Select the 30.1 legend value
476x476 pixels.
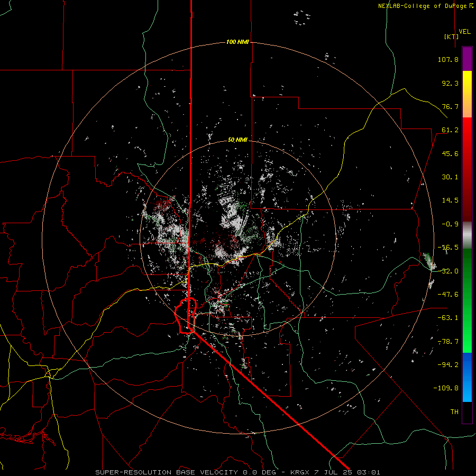tap(450, 177)
